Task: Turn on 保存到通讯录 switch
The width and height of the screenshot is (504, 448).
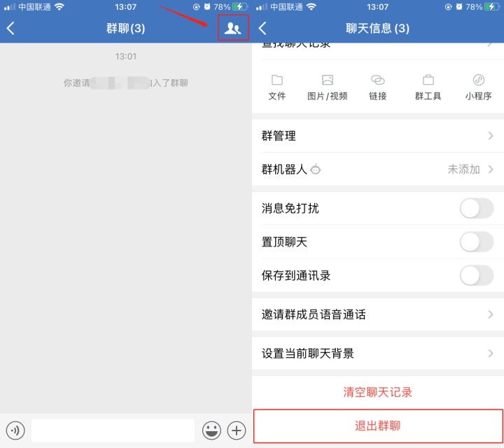Action: [477, 275]
